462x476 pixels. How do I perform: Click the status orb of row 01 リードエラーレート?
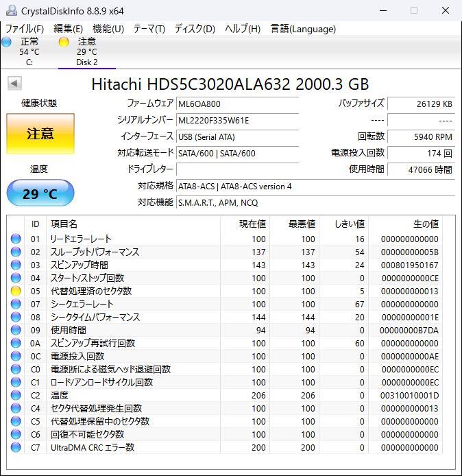click(16, 239)
